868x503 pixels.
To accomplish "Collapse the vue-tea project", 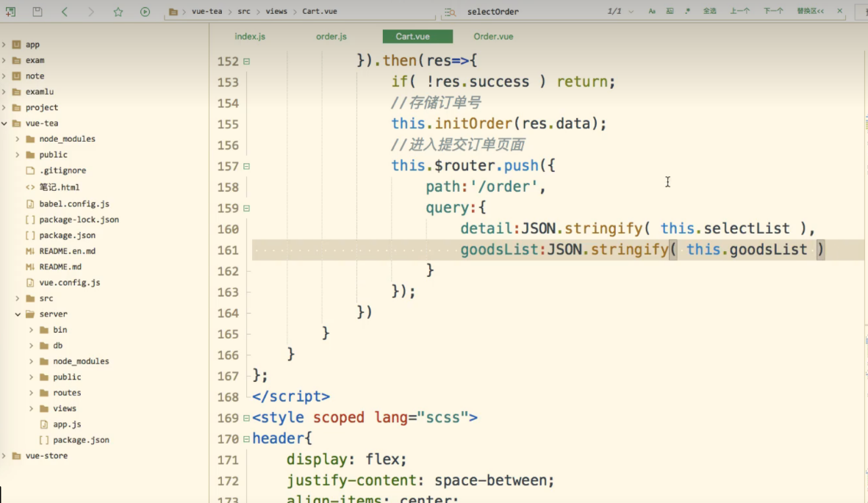I will (4, 123).
